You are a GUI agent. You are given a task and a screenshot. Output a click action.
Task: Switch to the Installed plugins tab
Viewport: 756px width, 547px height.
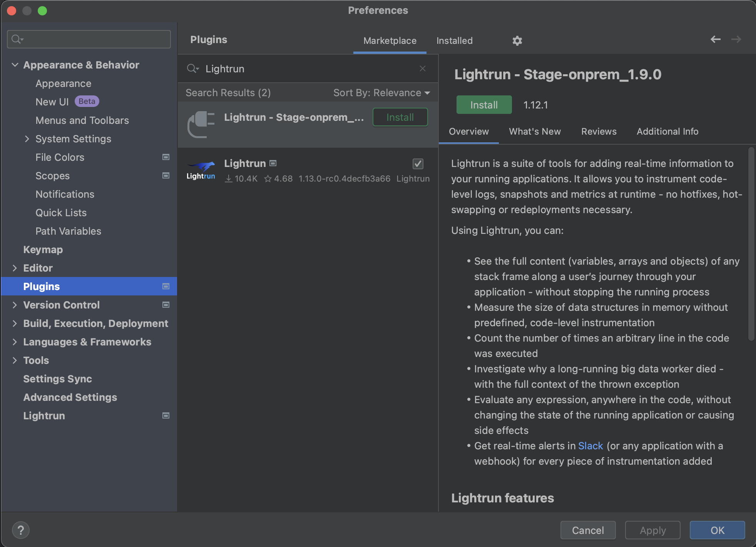(454, 40)
